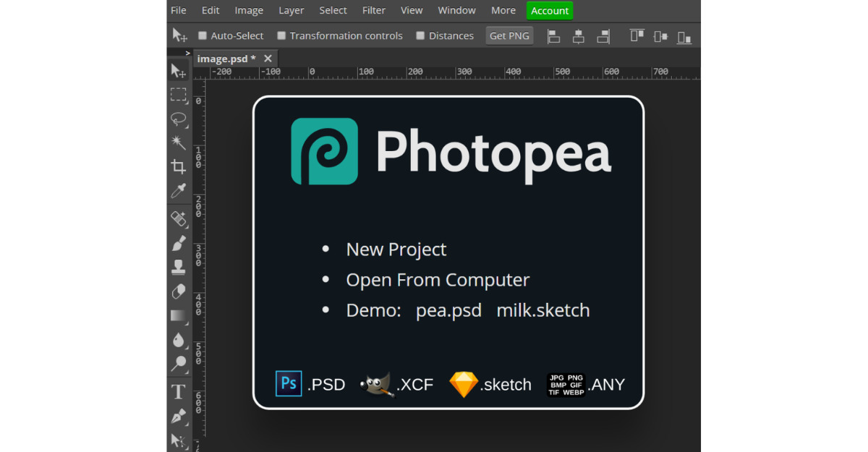Open the Layer menu
Image resolution: width=868 pixels, height=452 pixels.
(x=292, y=10)
